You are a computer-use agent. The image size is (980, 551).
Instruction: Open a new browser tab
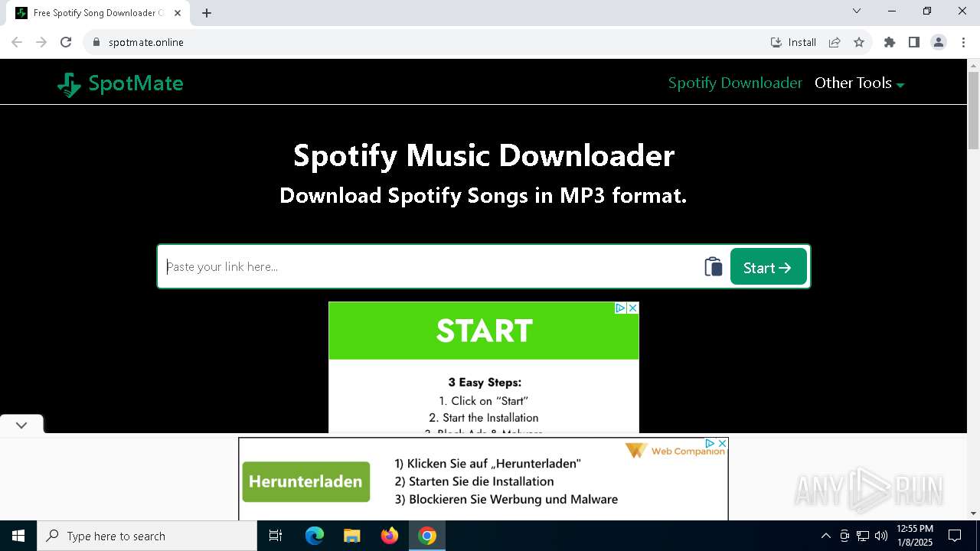click(207, 13)
